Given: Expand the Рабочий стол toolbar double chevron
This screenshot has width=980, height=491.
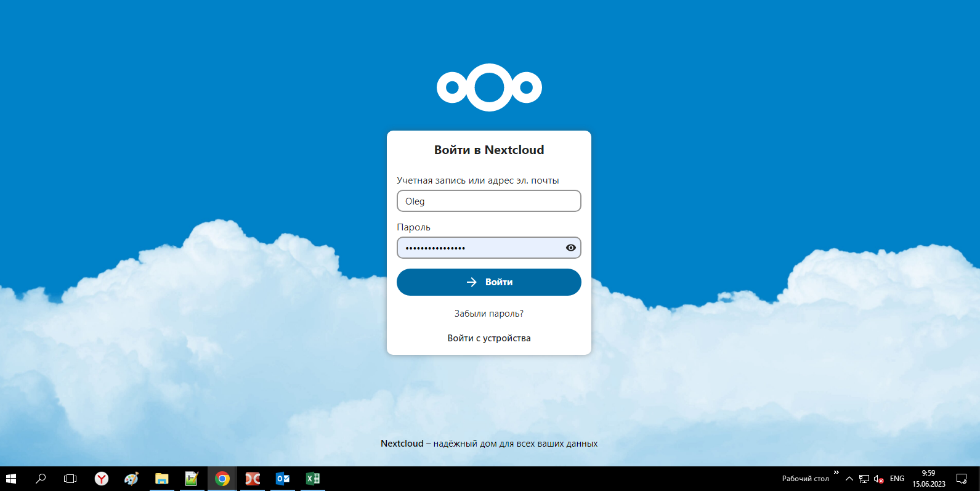Looking at the screenshot, I should click(836, 473).
